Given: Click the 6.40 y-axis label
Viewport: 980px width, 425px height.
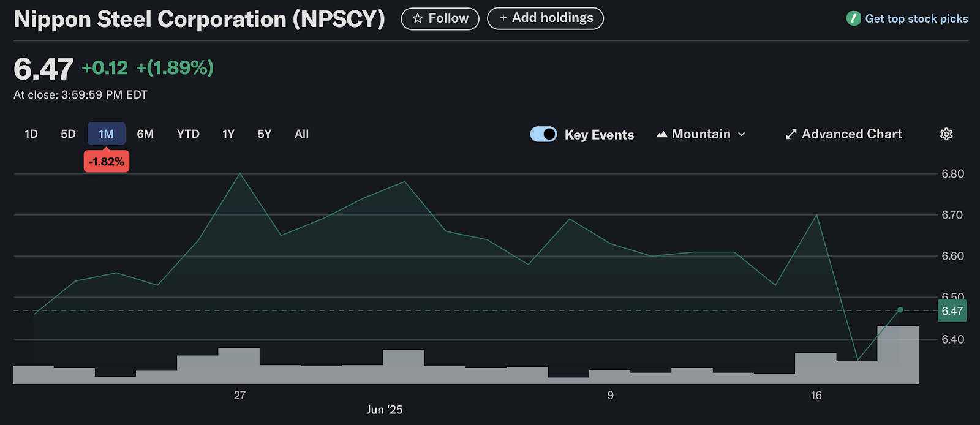Looking at the screenshot, I should (x=952, y=339).
